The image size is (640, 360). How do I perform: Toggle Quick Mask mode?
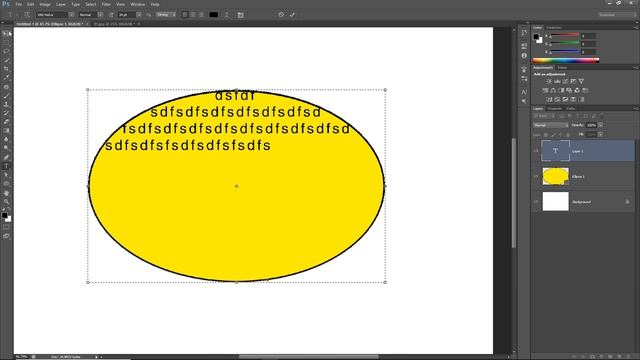point(6,227)
